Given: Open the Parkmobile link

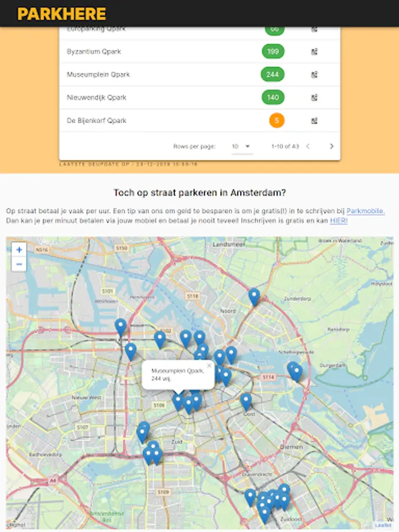Looking at the screenshot, I should (x=365, y=210).
